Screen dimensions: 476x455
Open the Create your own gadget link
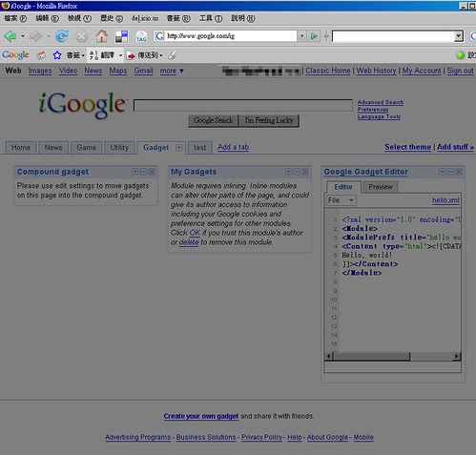click(x=201, y=416)
